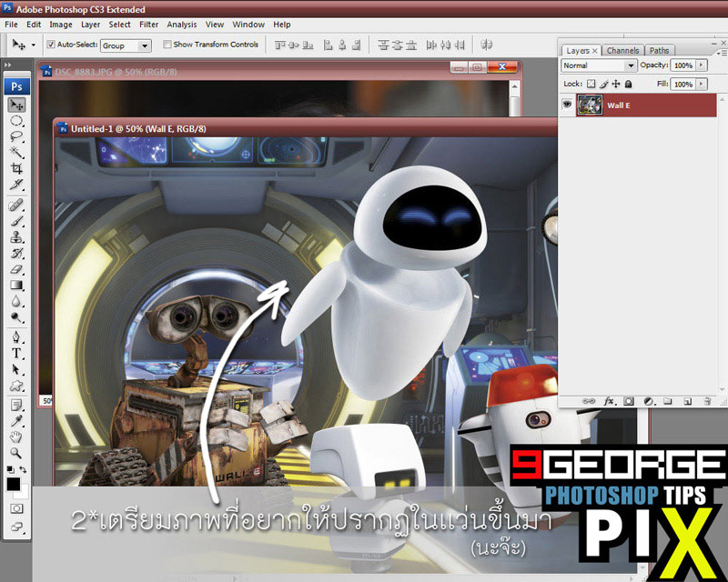
Task: Select the Magic Wand tool
Action: click(x=16, y=153)
